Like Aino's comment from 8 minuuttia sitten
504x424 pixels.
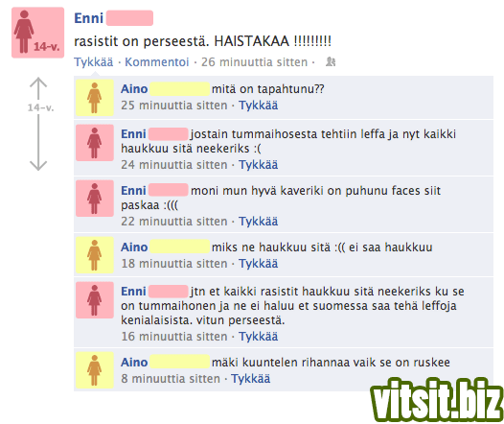point(250,379)
